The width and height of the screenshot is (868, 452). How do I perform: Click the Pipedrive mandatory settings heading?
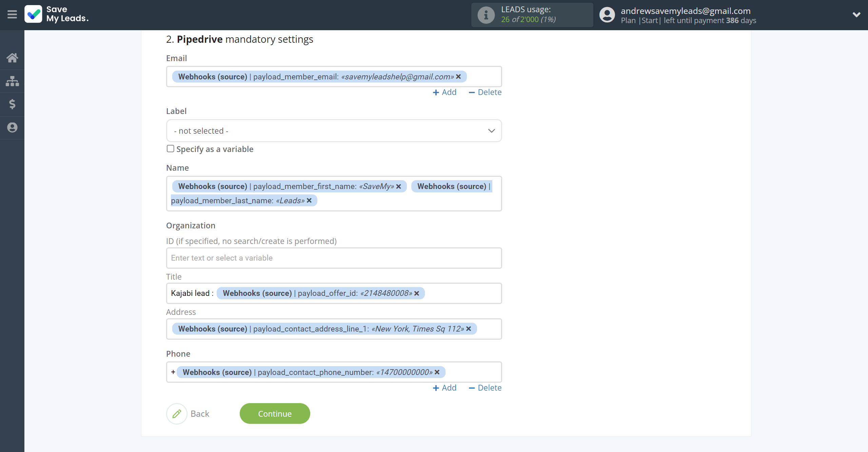tap(239, 39)
